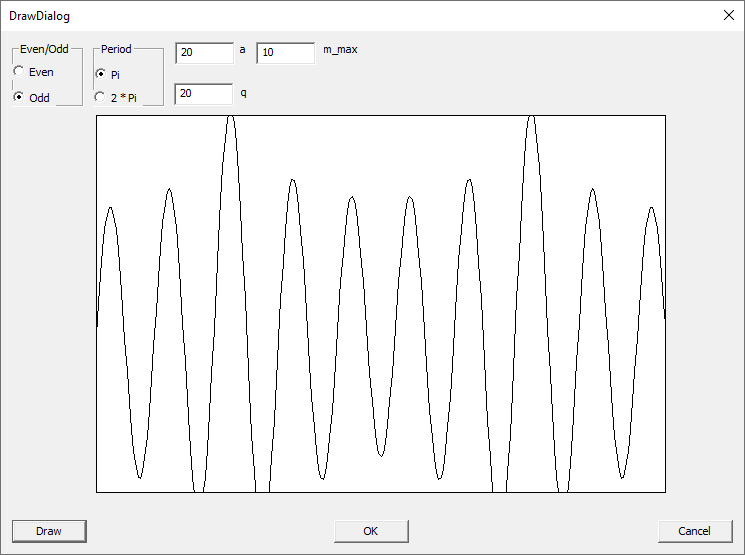Select the Pi period radio button
This screenshot has width=745, height=555.
pos(100,74)
